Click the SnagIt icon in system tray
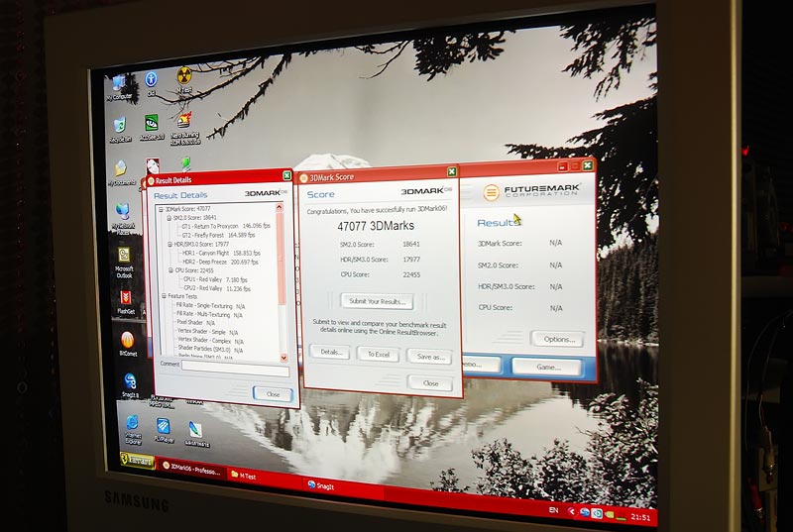 [x=585, y=512]
